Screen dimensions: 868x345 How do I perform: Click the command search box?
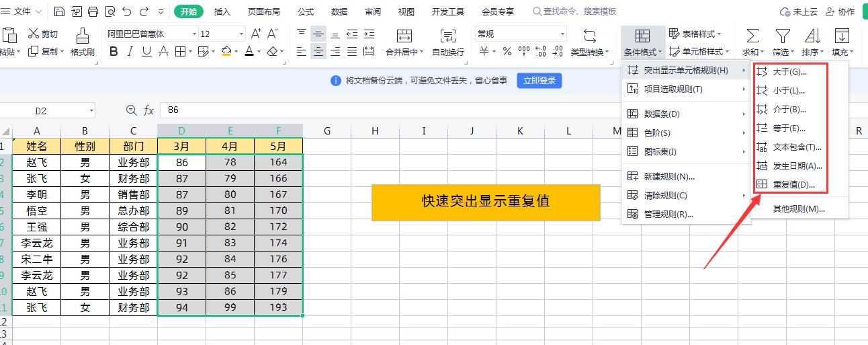point(574,11)
